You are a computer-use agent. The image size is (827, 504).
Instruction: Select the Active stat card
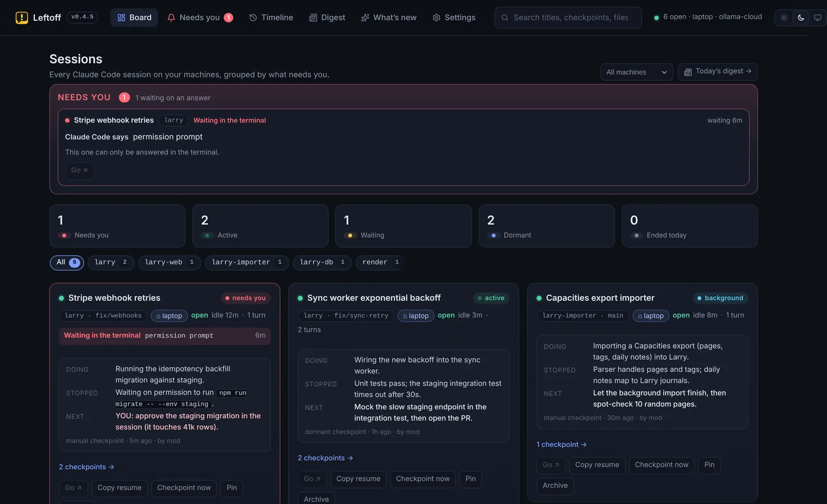point(261,226)
